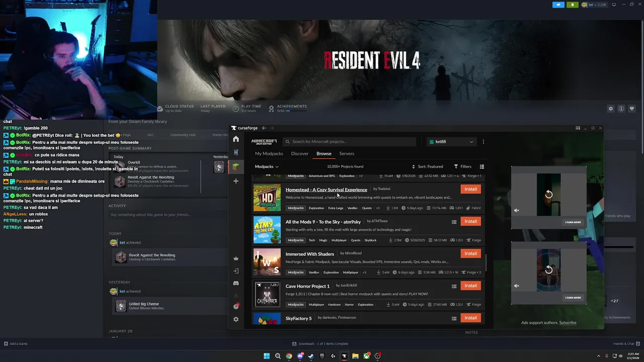Screen dimensions: 644x362
Task: Install All the Mods 9 - To the Sky
Action: (x=471, y=221)
